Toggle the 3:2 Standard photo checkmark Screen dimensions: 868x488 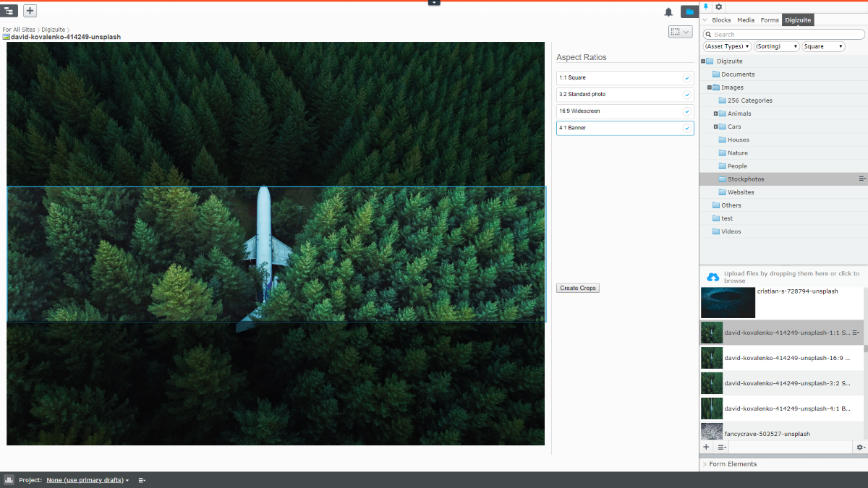[686, 95]
